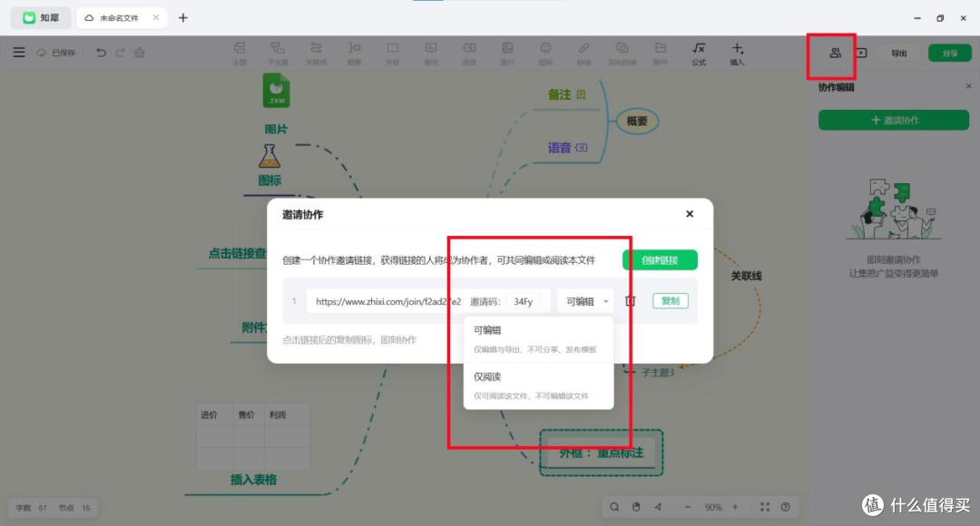980x526 pixels.
Task: Select the 备注 node
Action: pos(559,94)
